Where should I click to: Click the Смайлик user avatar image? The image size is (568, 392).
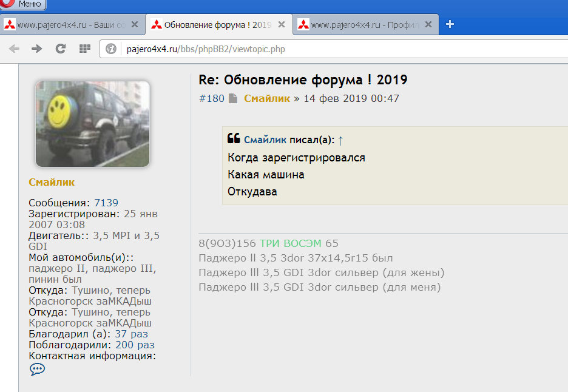[x=92, y=124]
